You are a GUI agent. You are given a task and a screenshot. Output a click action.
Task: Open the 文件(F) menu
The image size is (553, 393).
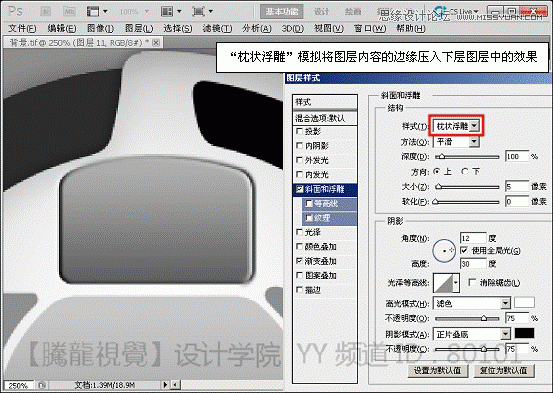22,28
